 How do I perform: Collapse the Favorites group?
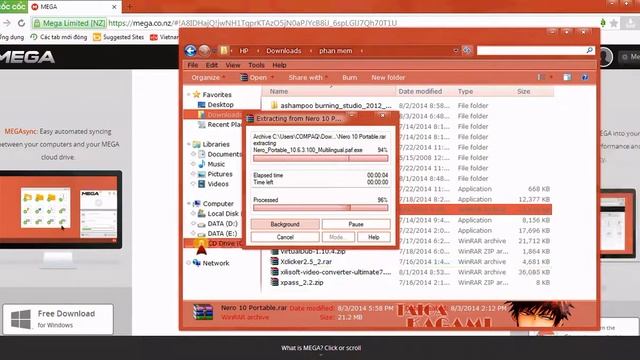[x=189, y=95]
